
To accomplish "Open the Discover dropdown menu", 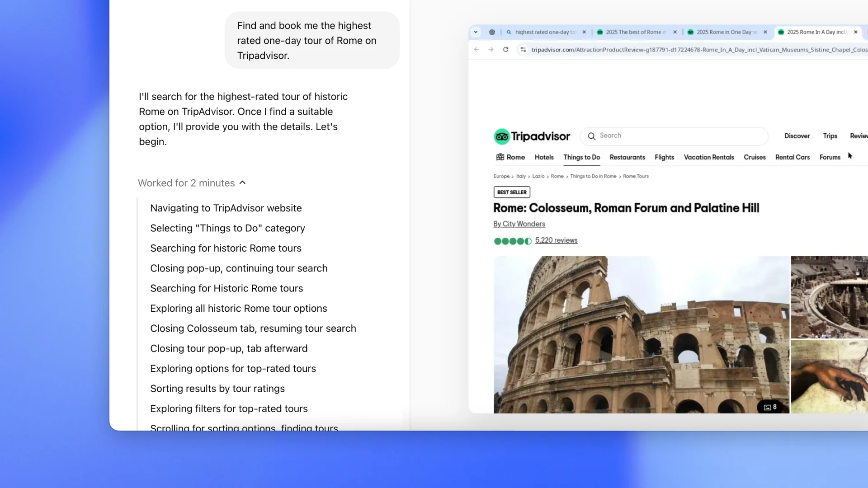I will pos(797,136).
